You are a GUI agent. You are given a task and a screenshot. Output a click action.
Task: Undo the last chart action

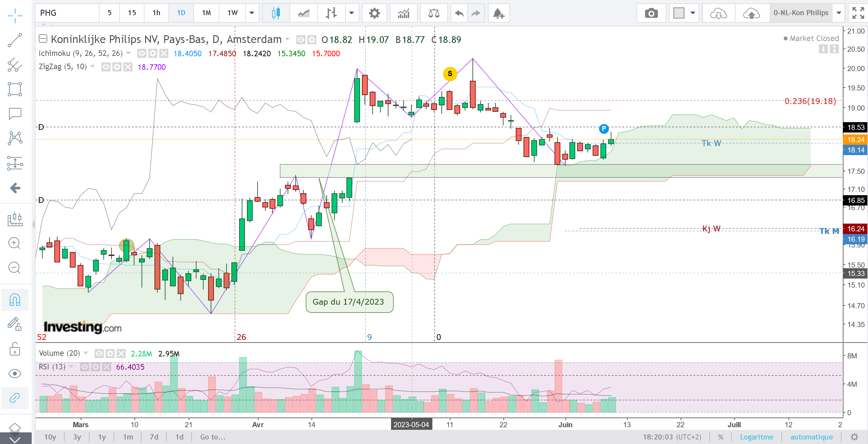(459, 13)
